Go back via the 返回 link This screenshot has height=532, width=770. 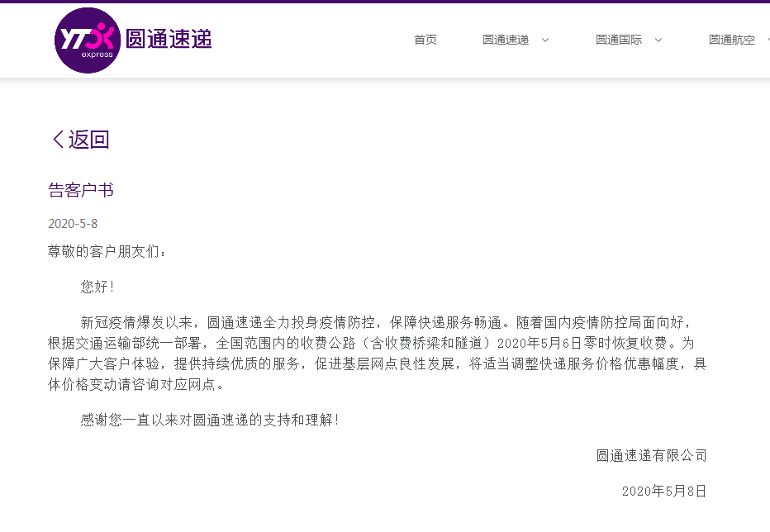(89, 140)
